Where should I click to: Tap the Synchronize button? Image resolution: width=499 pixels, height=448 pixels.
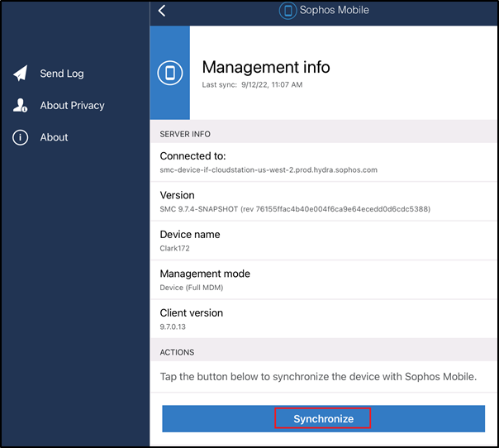click(x=323, y=419)
